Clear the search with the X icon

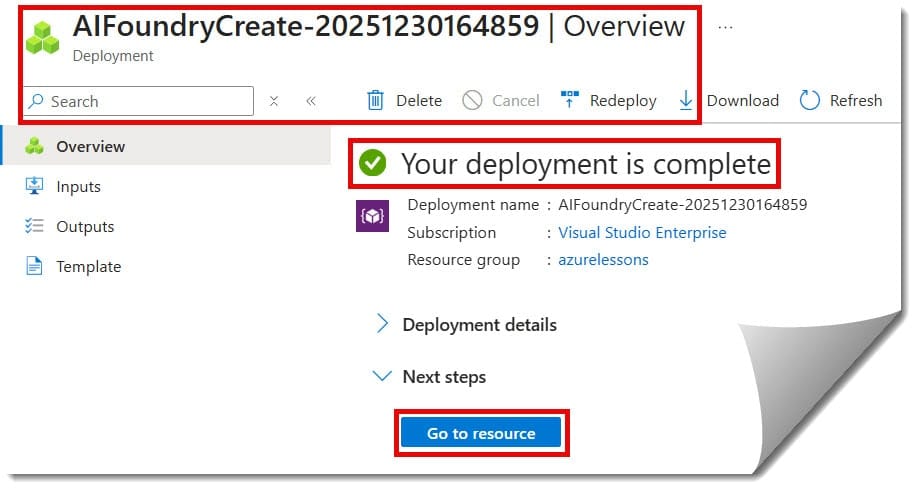click(x=273, y=101)
